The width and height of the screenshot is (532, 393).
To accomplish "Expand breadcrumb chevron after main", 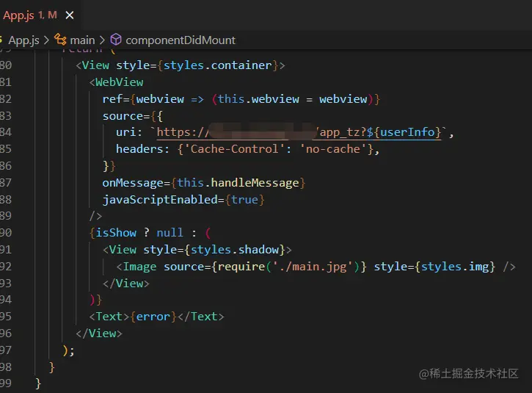I will pos(102,40).
